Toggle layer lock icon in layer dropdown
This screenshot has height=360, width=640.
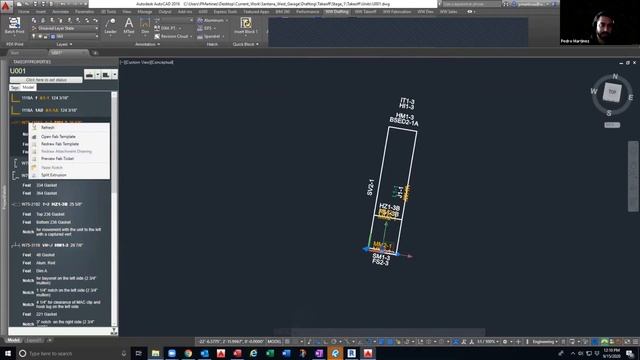(x=46, y=36)
